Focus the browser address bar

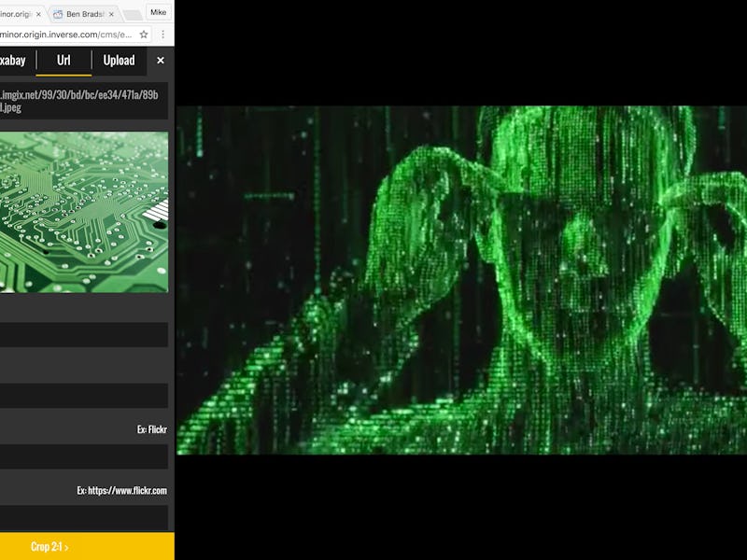click(x=65, y=35)
